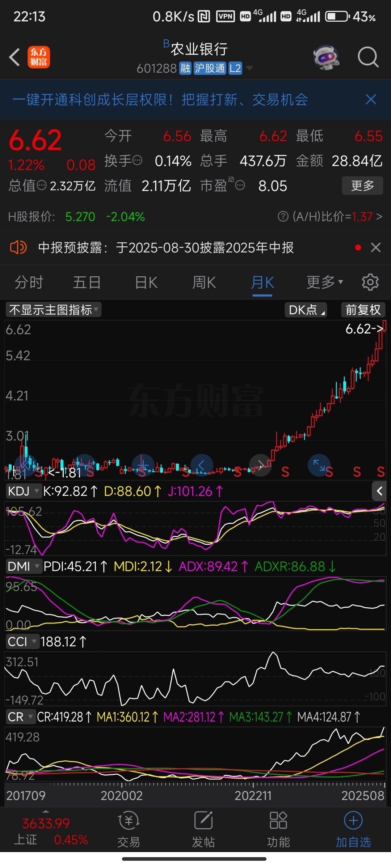Collapse indicator panel with side chevron
391x868 pixels.
pyautogui.click(x=379, y=491)
